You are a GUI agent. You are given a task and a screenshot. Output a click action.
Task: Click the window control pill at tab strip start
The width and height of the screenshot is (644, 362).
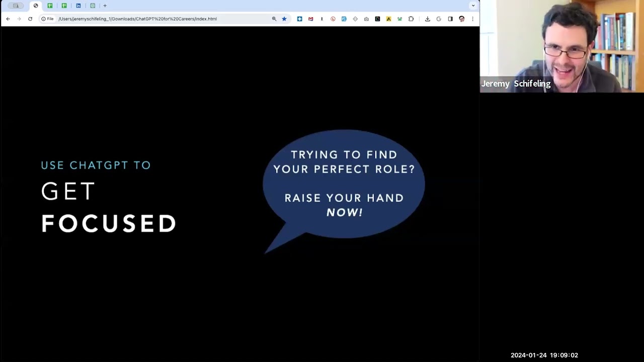16,6
